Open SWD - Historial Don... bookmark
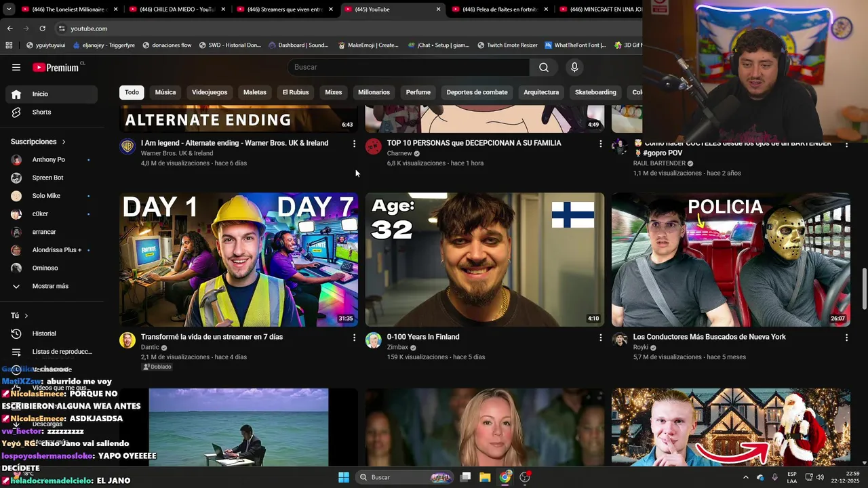The height and width of the screenshot is (488, 868). [230, 45]
